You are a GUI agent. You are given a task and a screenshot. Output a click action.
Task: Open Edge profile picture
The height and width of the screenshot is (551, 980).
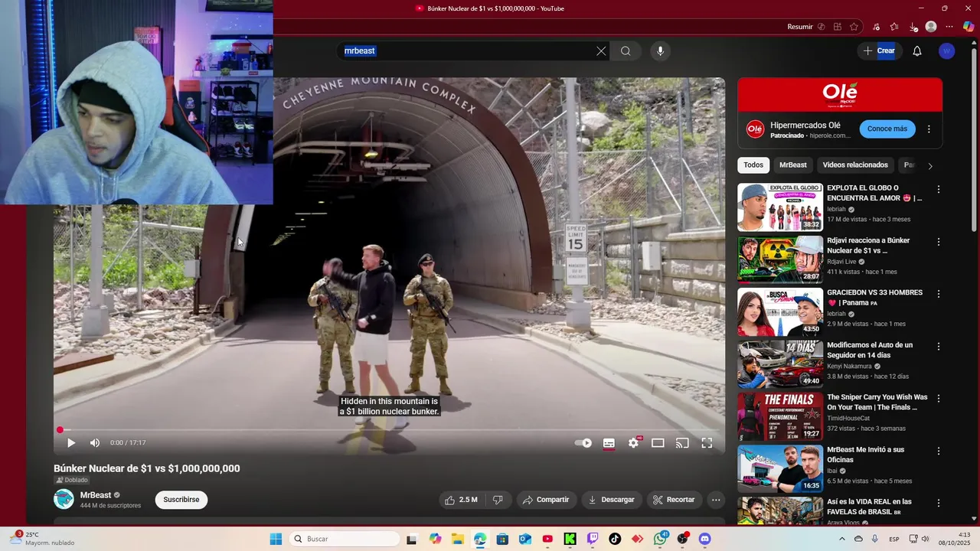point(931,27)
